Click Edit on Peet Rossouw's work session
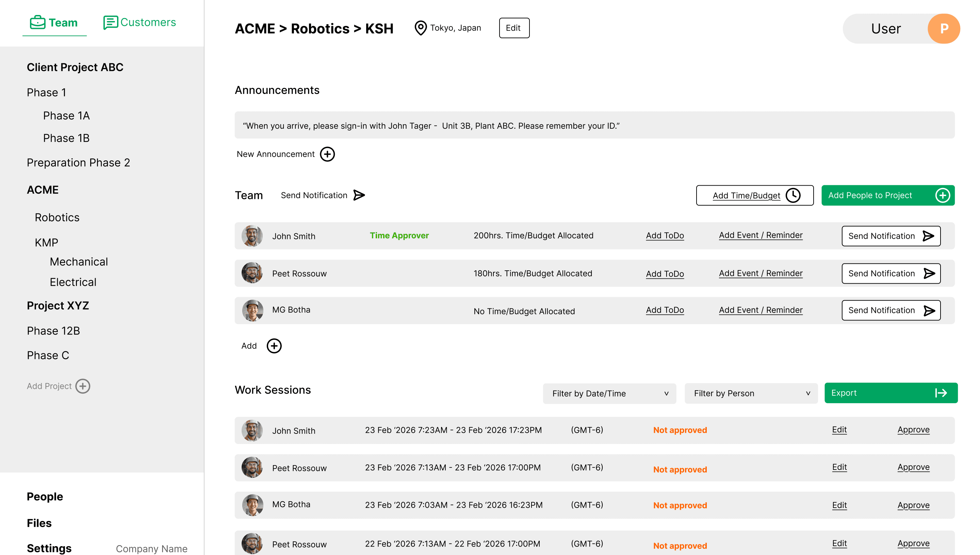Image resolution: width=980 pixels, height=555 pixels. point(839,467)
